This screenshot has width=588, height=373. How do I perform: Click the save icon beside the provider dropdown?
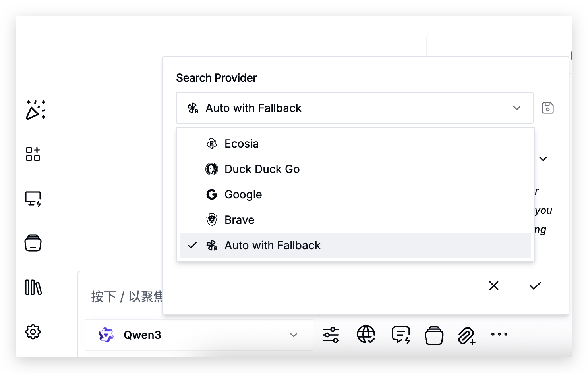[548, 108]
